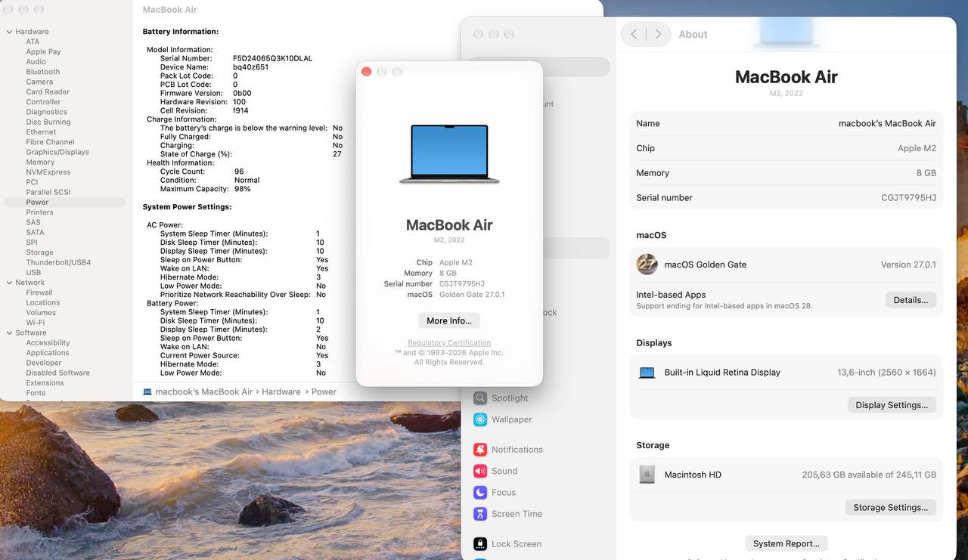The height and width of the screenshot is (560, 968).
Task: Click More Info button in About dialog
Action: [x=449, y=320]
